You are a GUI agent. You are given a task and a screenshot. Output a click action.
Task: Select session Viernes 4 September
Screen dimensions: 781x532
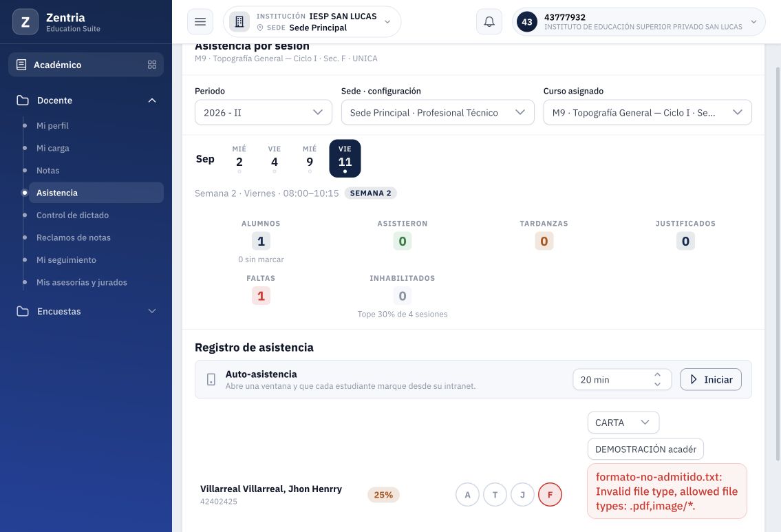275,158
